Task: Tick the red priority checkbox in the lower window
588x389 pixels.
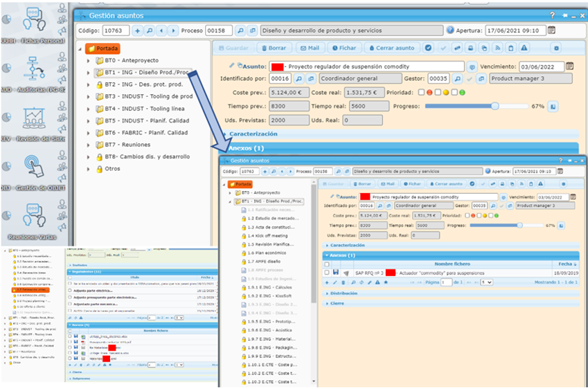Action: coord(467,215)
